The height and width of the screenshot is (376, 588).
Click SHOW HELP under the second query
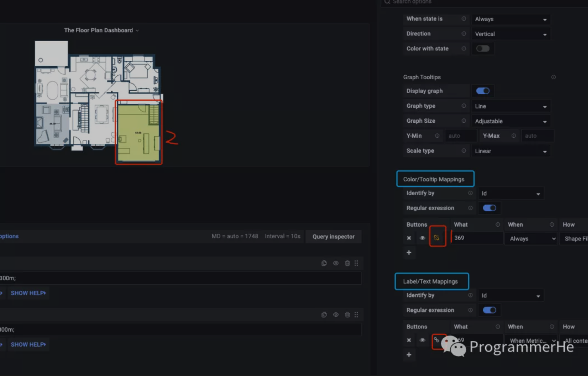[x=28, y=344]
